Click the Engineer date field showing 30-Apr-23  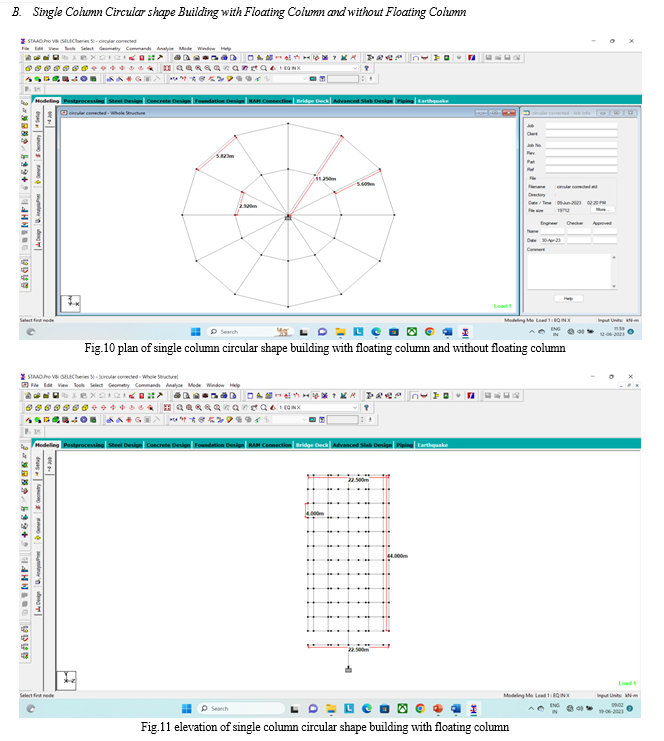pyautogui.click(x=552, y=240)
